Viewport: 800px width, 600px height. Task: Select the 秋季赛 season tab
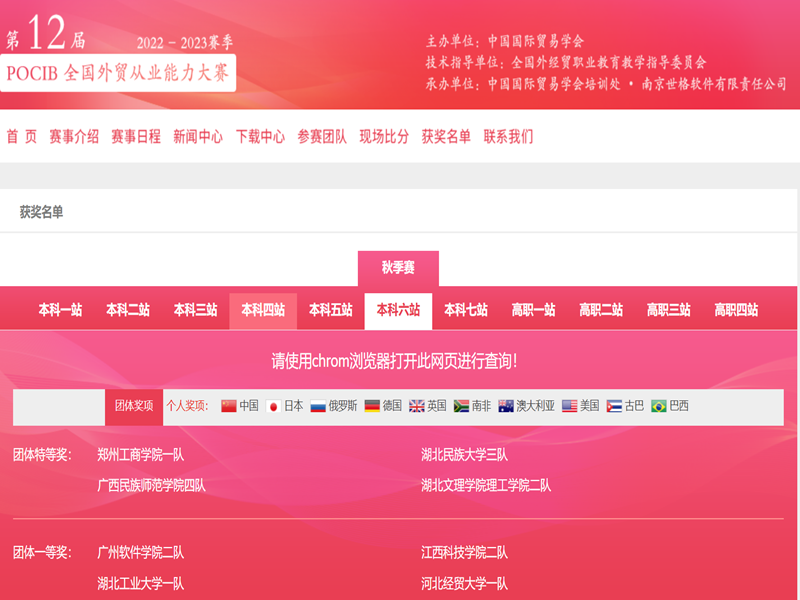pos(398,268)
